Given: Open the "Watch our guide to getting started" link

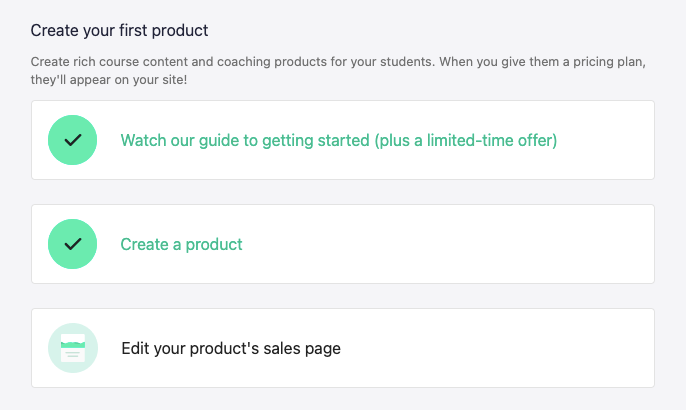Looking at the screenshot, I should coord(338,141).
